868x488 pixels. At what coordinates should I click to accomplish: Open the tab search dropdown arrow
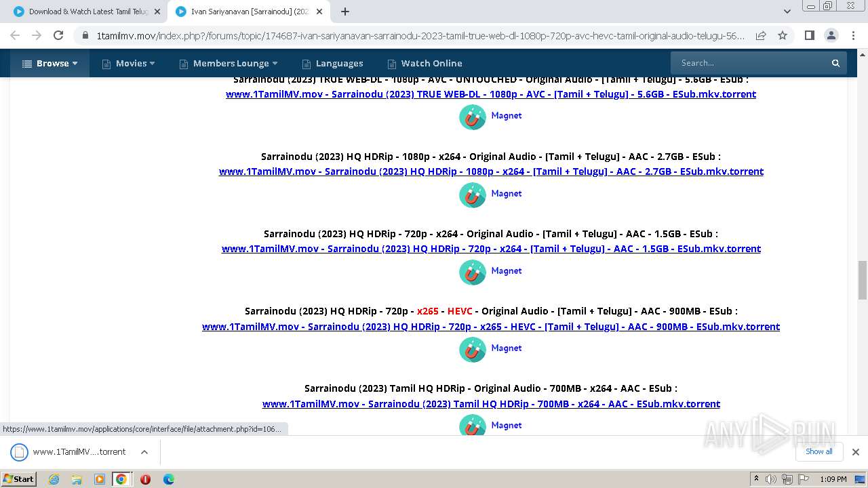(787, 12)
